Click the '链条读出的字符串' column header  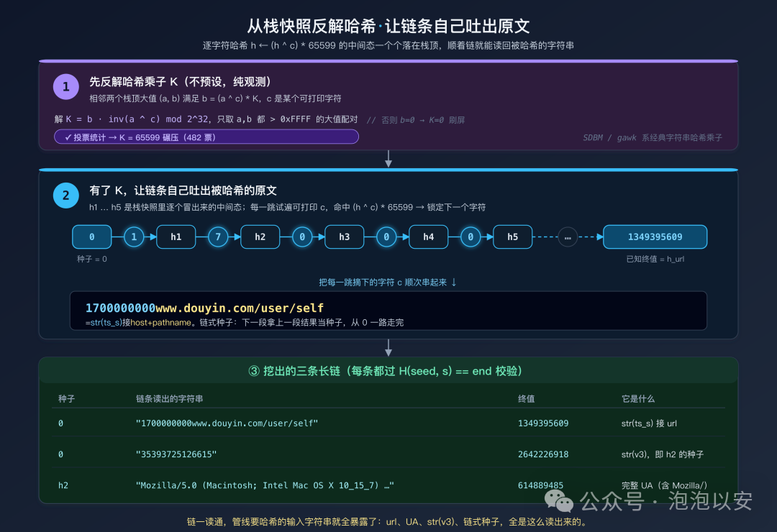coord(170,399)
